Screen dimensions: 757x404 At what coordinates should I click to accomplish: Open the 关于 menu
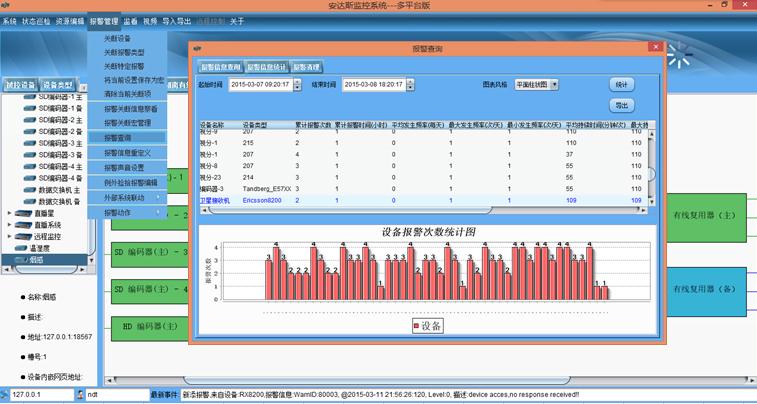click(237, 22)
